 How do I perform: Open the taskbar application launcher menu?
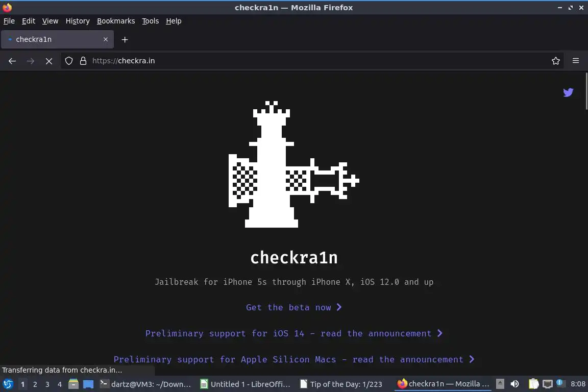pos(8,384)
